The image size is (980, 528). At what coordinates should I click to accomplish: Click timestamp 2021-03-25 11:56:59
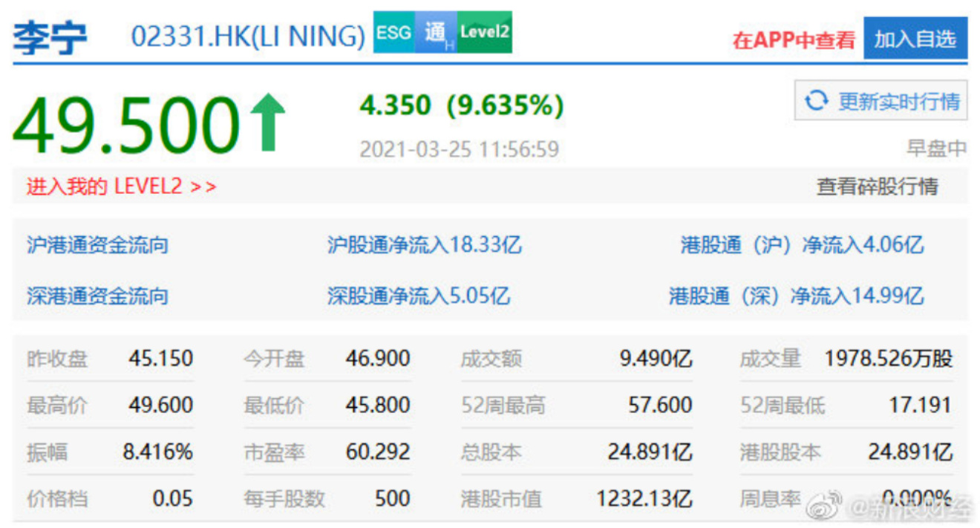(460, 149)
